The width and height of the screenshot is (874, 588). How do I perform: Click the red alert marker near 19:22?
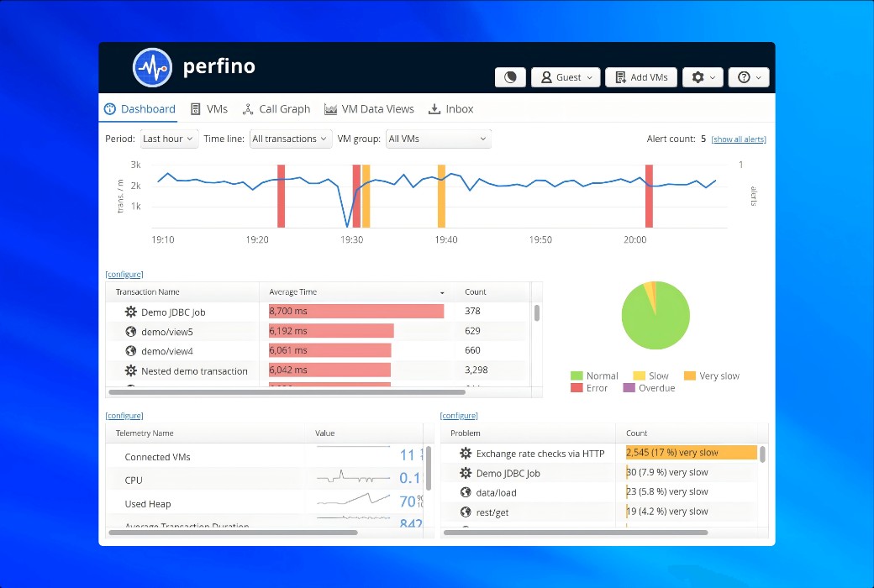click(281, 197)
